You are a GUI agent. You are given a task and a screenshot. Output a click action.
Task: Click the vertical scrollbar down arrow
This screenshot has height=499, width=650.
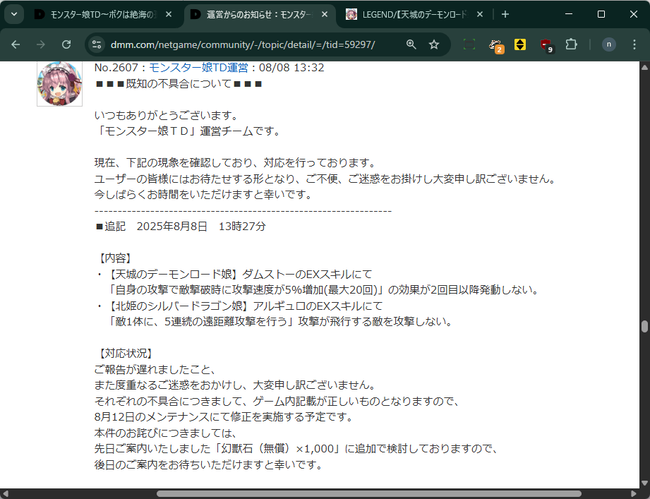[x=645, y=483]
